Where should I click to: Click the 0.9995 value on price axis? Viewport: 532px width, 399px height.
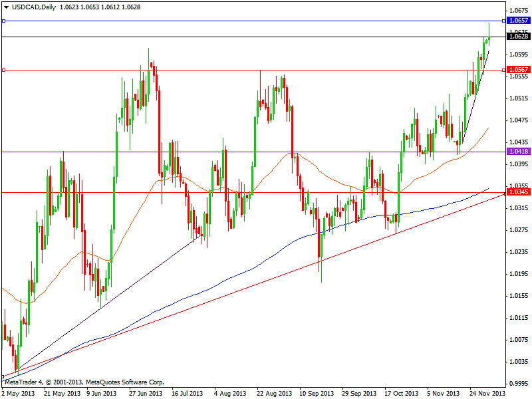(x=519, y=384)
